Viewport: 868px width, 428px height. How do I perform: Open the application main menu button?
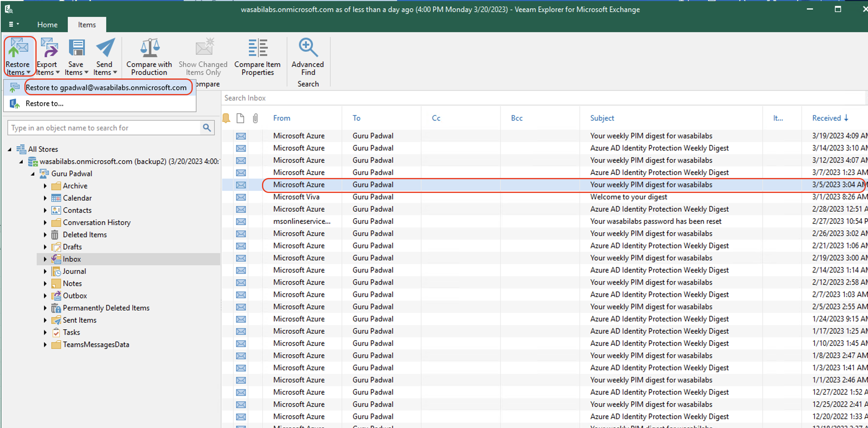click(13, 24)
